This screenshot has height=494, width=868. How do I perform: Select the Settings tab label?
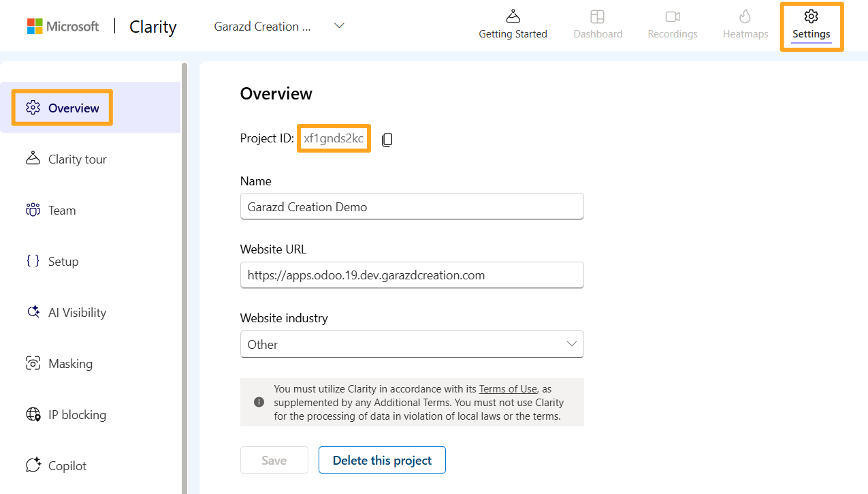coord(811,34)
